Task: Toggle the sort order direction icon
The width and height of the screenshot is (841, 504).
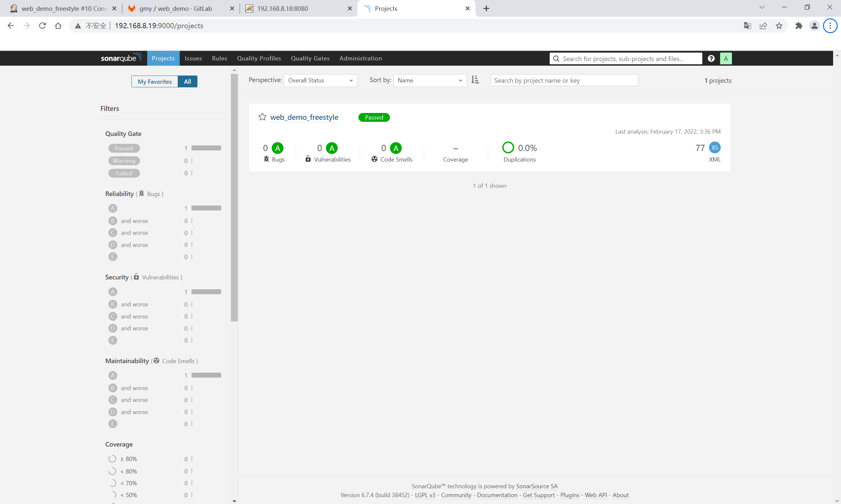Action: click(475, 80)
